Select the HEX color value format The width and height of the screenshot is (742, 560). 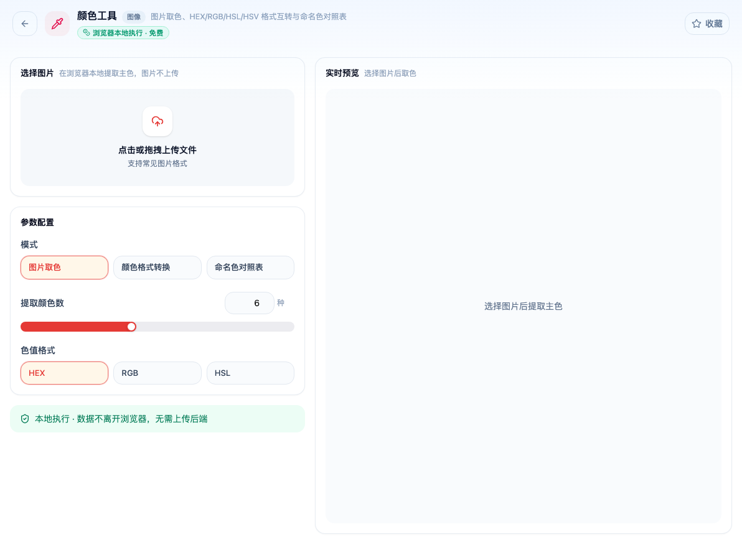(64, 373)
